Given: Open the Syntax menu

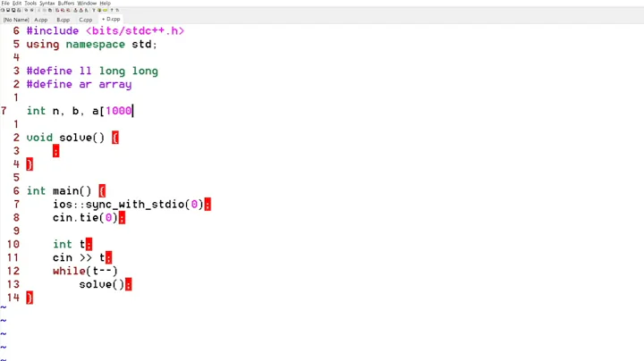Looking at the screenshot, I should 47,3.
